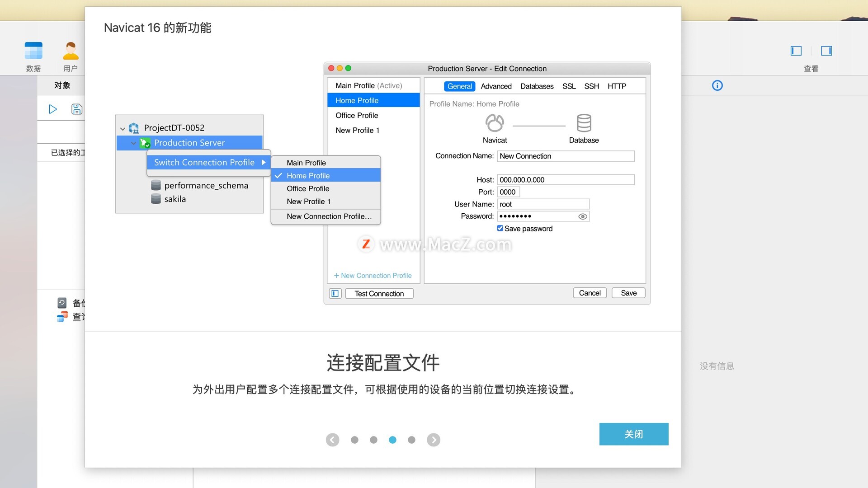
Task: Click the save disk icon
Action: pos(77,109)
